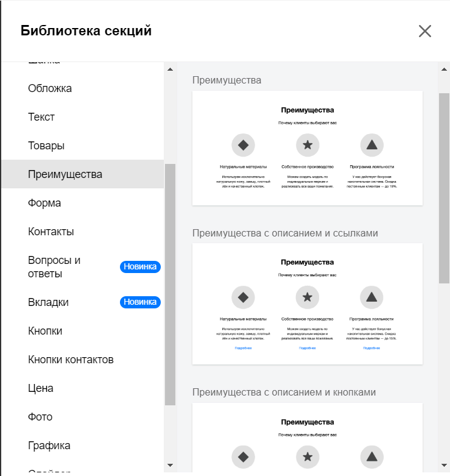
Task: Open the Обложка category
Action: click(x=83, y=88)
